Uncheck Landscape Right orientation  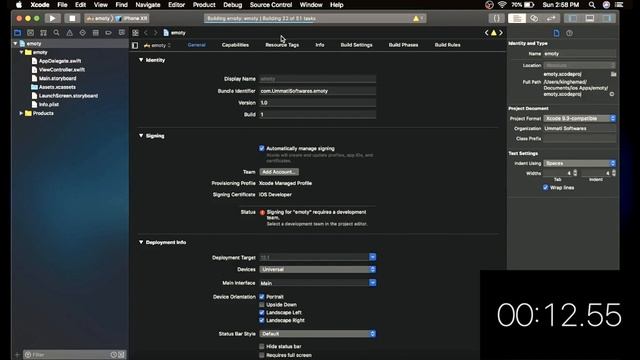(x=262, y=320)
